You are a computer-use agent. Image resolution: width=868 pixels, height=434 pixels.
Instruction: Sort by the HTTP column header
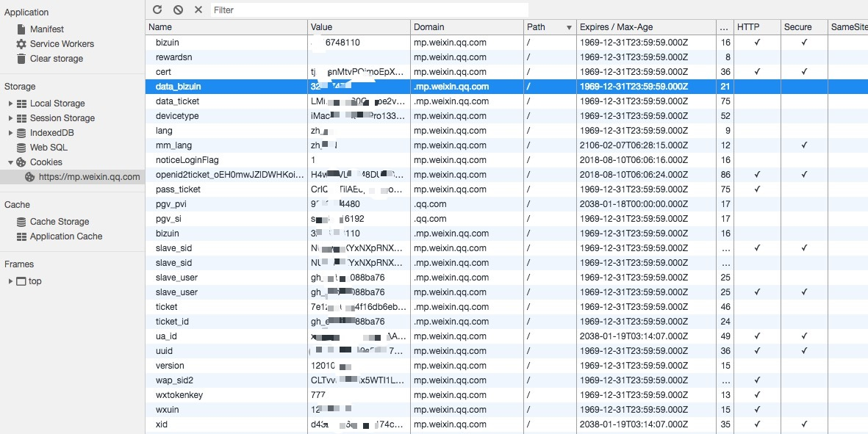(x=757, y=27)
